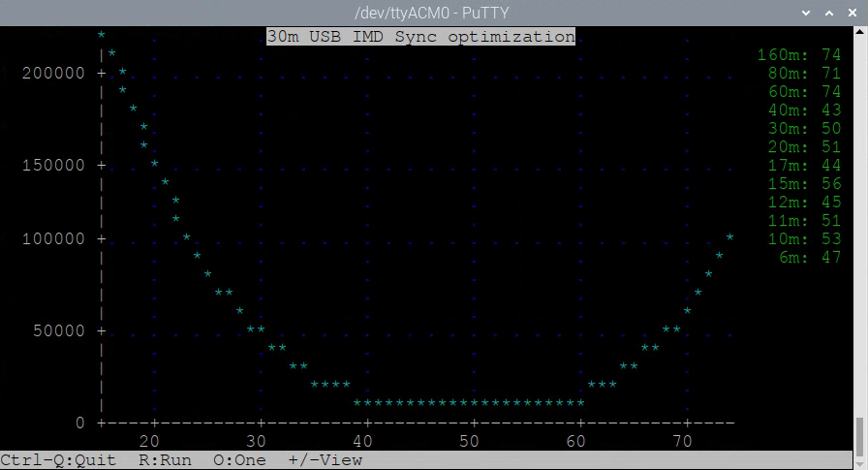Click the maximize window icon in title bar
The height and width of the screenshot is (470, 868).
pos(830,13)
